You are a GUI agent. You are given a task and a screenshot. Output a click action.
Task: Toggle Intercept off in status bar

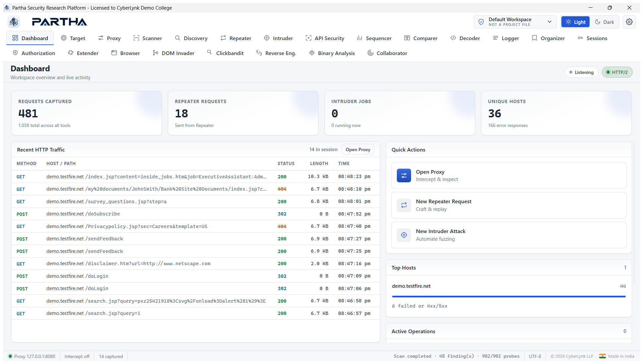(x=77, y=356)
